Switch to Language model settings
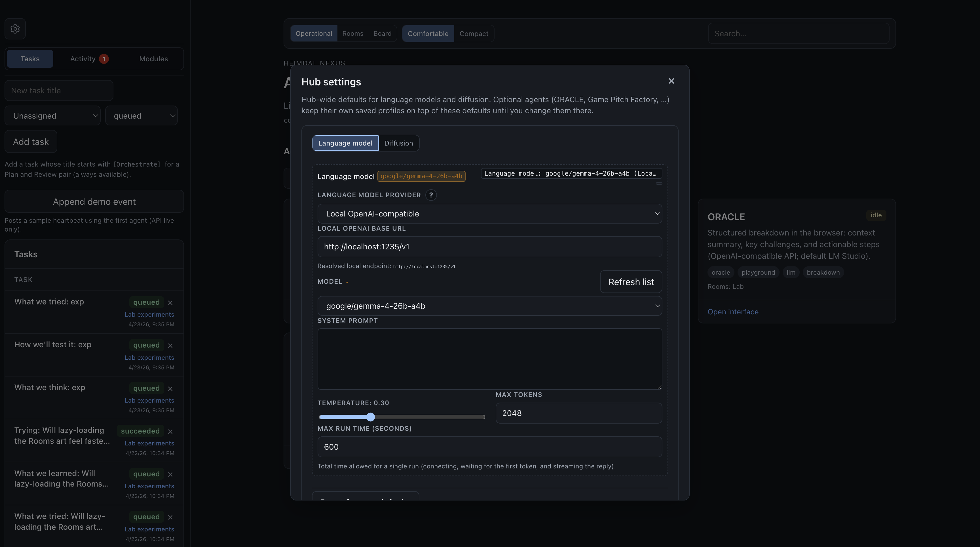The image size is (980, 547). [345, 143]
